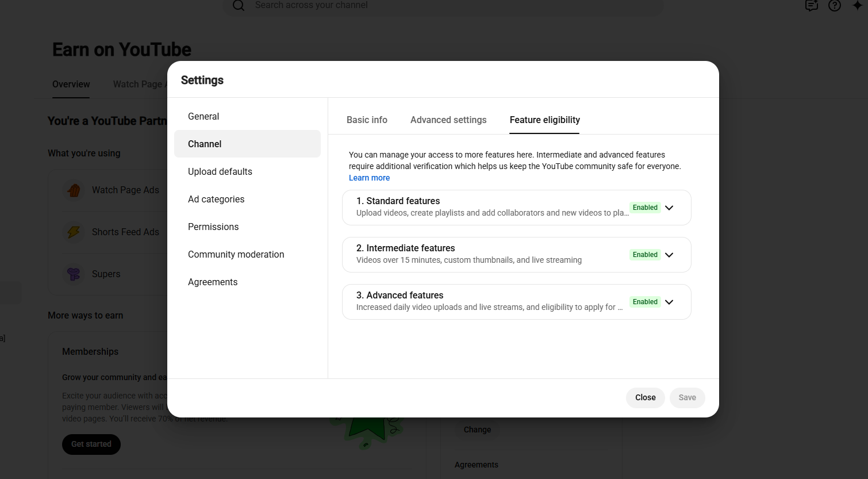
Task: Open Ad categories settings
Action: pos(247,199)
